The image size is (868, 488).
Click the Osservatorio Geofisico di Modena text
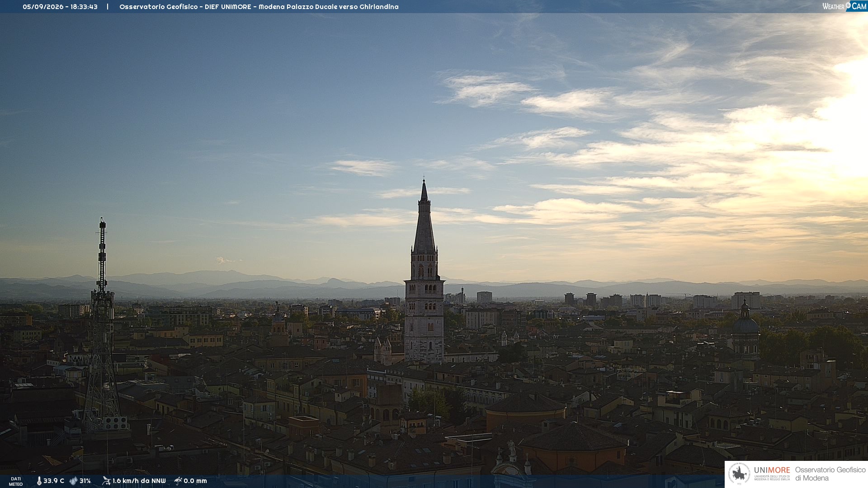click(x=830, y=474)
